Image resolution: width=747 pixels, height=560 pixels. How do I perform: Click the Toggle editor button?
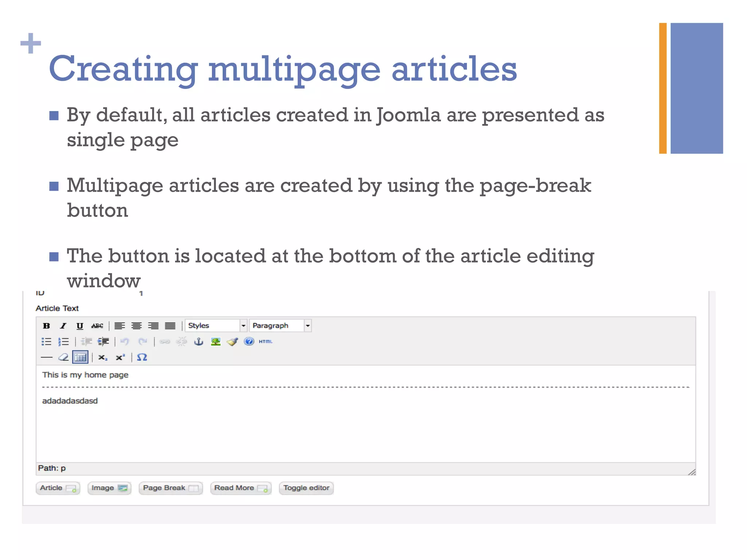click(306, 488)
